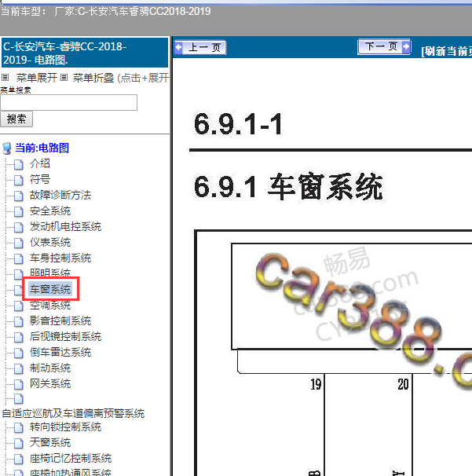Click pin number 20 in the diagram
The width and height of the screenshot is (472, 476).
[403, 384]
